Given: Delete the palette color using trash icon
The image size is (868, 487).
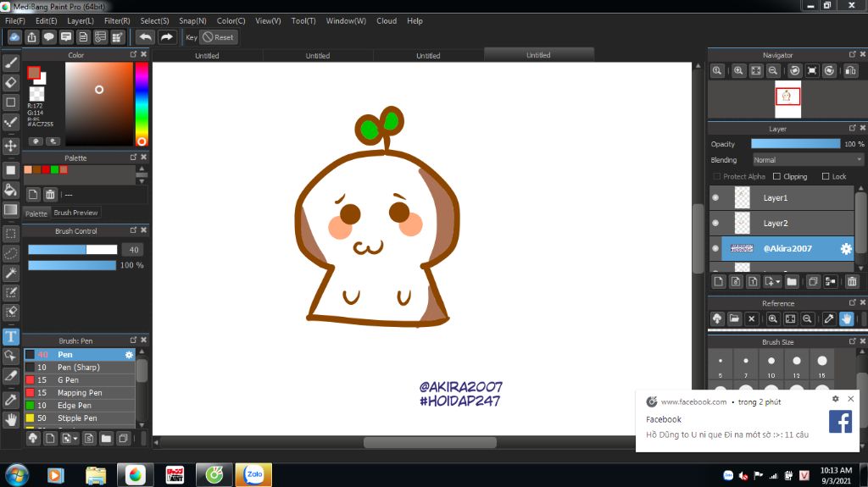Looking at the screenshot, I should (50, 194).
